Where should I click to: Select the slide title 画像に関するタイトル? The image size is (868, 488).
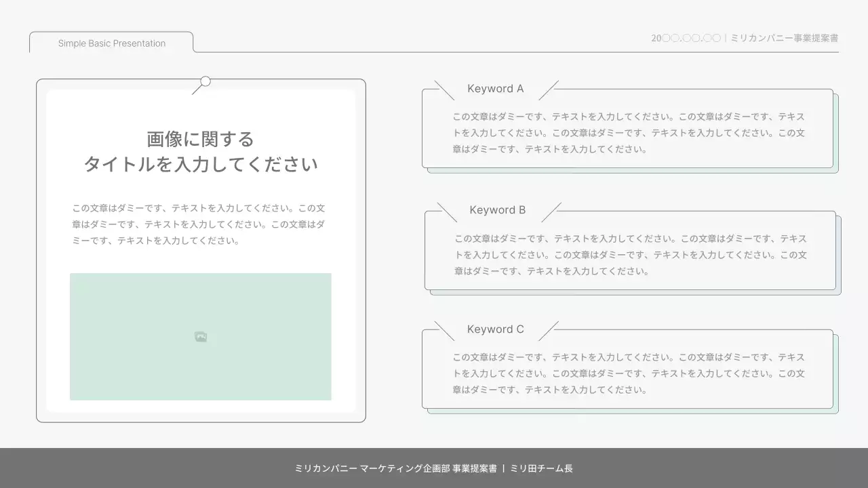click(x=200, y=150)
